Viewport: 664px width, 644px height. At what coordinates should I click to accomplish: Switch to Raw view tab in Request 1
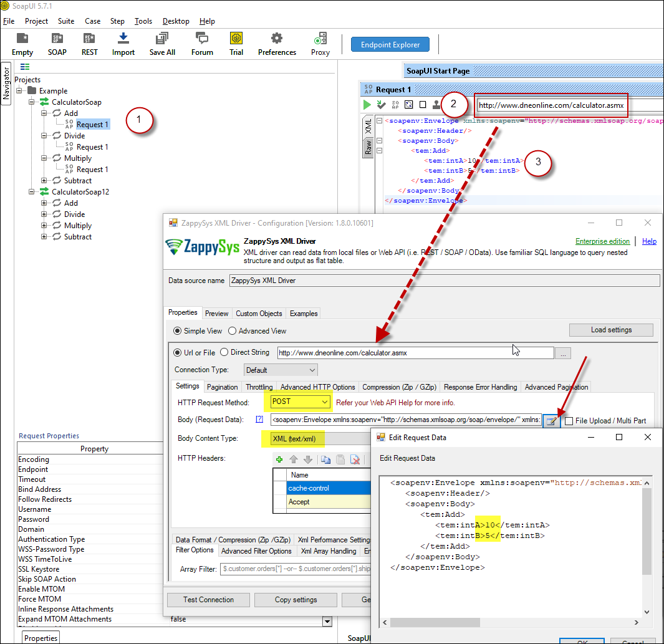tap(368, 147)
